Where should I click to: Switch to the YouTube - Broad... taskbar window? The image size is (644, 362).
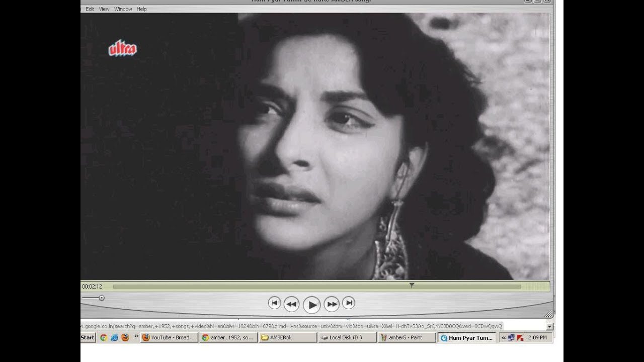coord(169,338)
